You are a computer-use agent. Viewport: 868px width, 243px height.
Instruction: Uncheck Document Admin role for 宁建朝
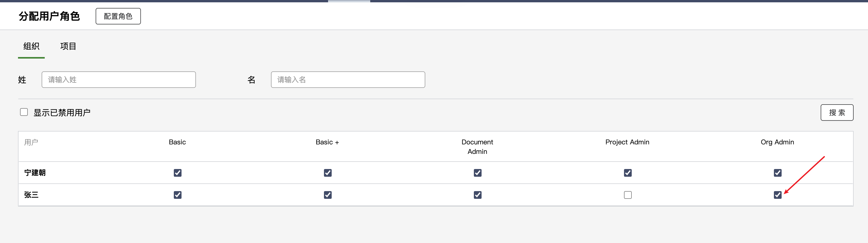[x=477, y=173]
